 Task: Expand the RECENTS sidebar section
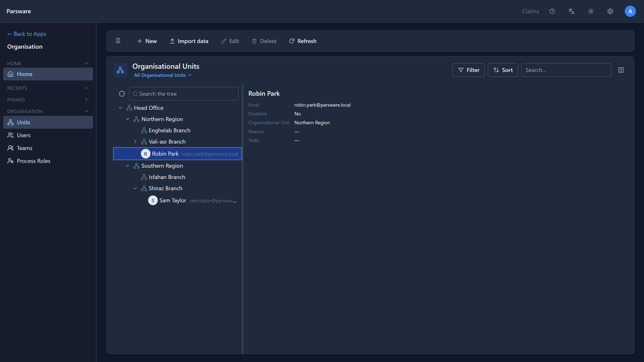pos(86,88)
